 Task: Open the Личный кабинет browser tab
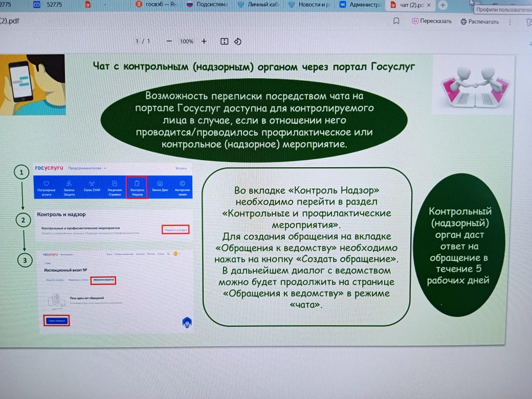pyautogui.click(x=258, y=5)
